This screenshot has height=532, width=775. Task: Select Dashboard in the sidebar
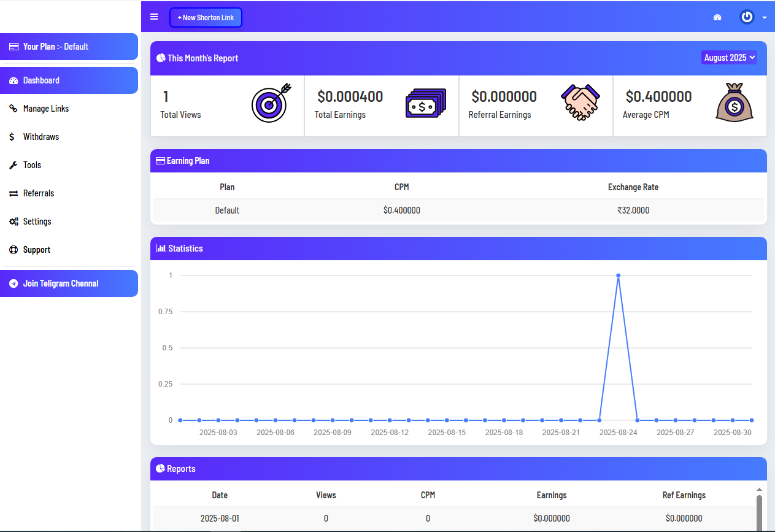(69, 80)
